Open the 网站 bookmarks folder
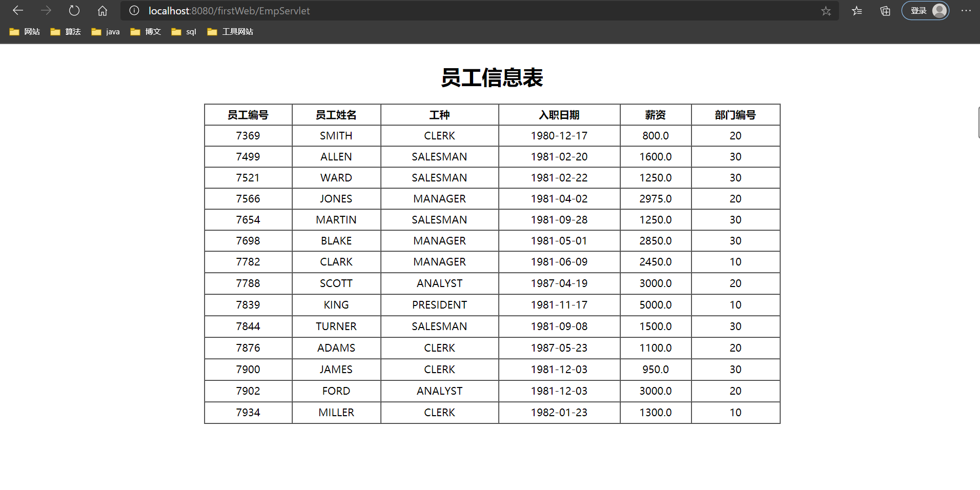 coord(25,32)
